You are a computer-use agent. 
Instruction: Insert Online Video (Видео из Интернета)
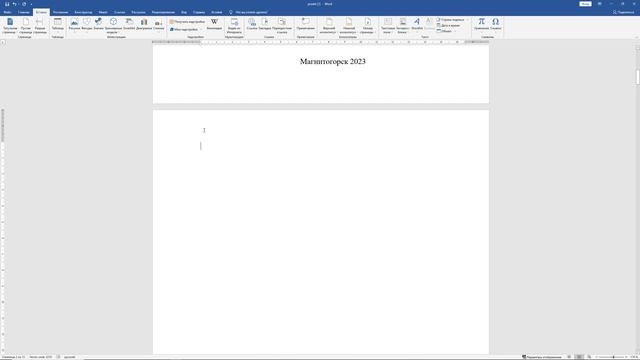point(234,25)
